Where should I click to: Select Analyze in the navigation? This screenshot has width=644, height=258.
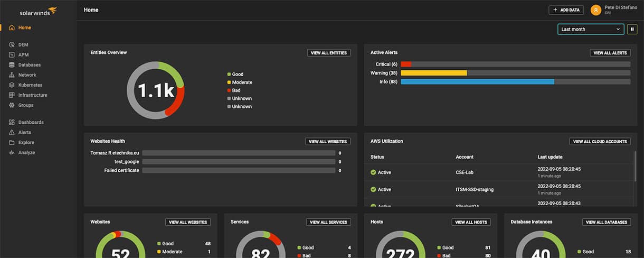pos(26,152)
